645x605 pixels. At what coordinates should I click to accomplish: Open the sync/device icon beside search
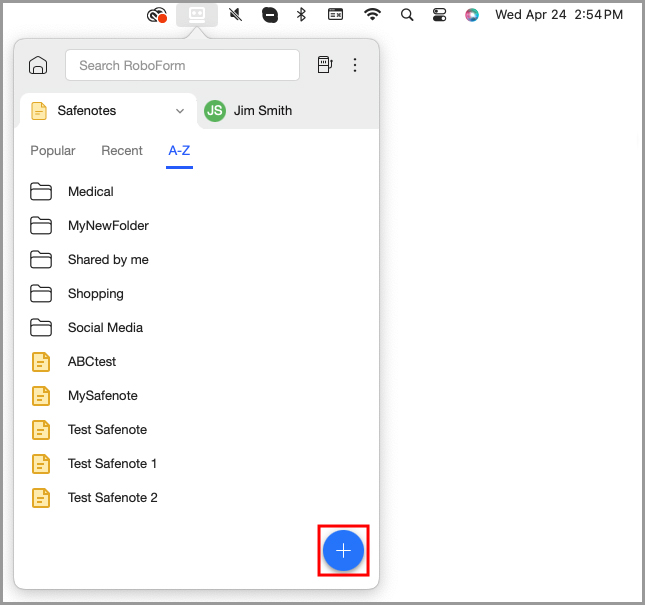click(325, 65)
